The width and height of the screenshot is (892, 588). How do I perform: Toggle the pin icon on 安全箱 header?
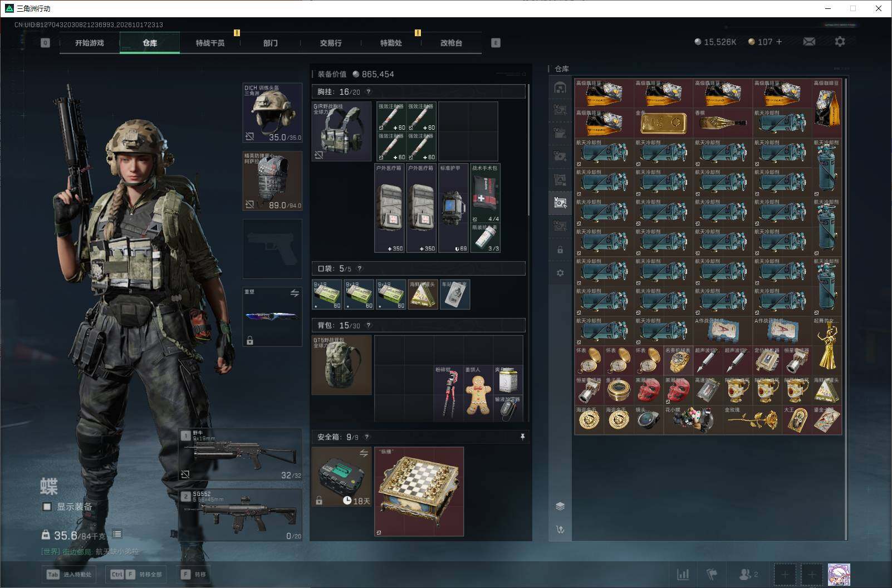522,437
